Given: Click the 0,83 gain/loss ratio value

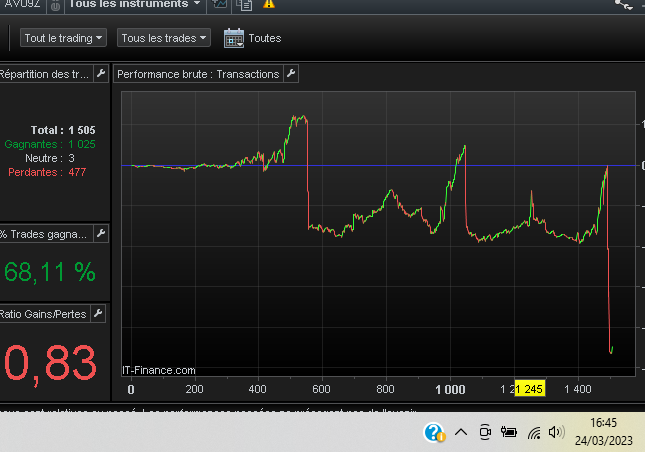Looking at the screenshot, I should click(50, 364).
